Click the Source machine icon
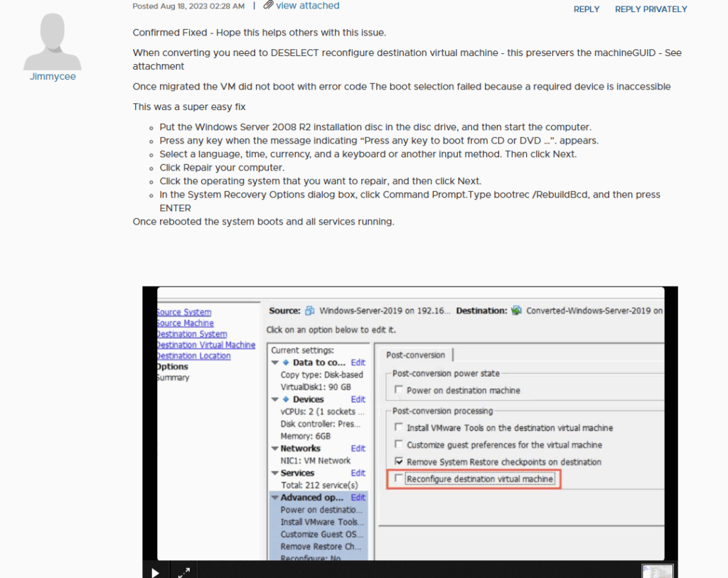Screen dimensions: 728x578 309,311
